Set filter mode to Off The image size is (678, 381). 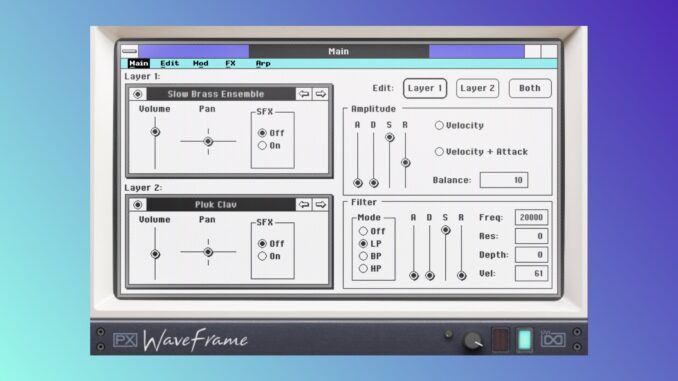pyautogui.click(x=372, y=231)
